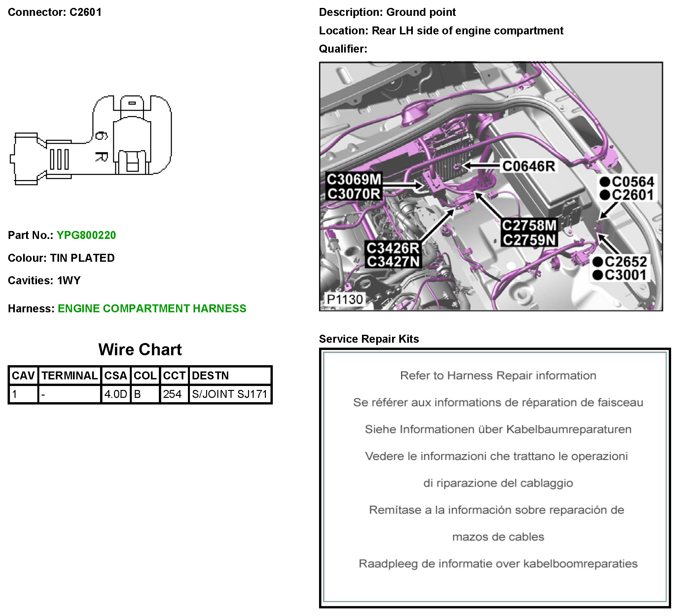Click the C0646R label in photo

tap(528, 166)
